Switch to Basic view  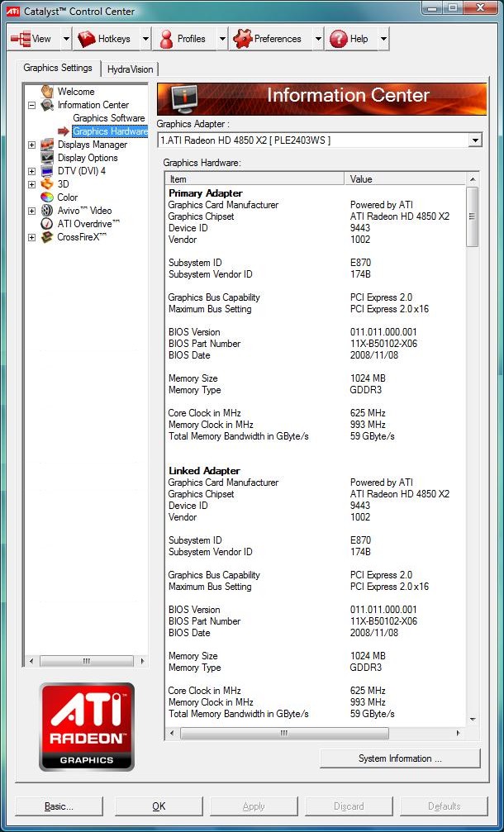click(59, 806)
